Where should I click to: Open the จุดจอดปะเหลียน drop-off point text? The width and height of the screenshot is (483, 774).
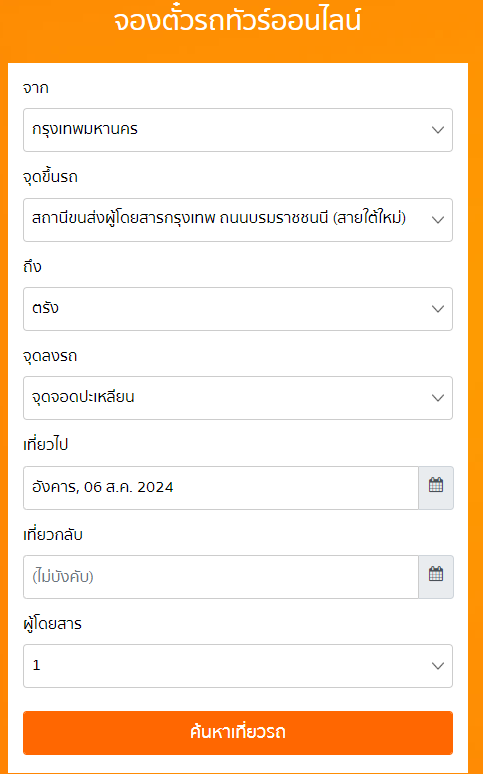pos(83,397)
